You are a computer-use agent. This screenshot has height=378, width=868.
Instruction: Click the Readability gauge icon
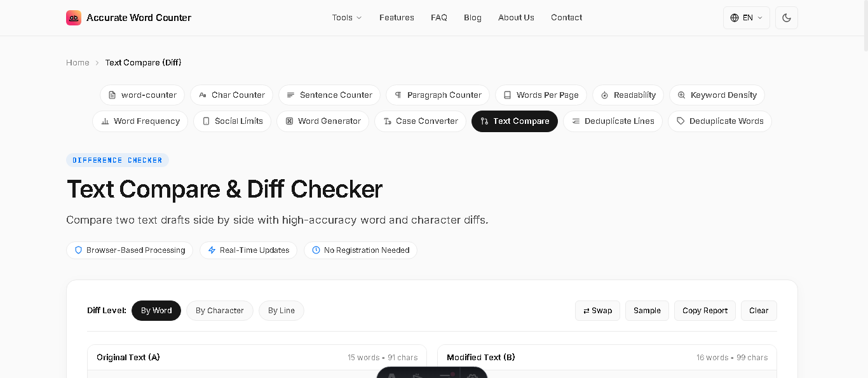(605, 95)
